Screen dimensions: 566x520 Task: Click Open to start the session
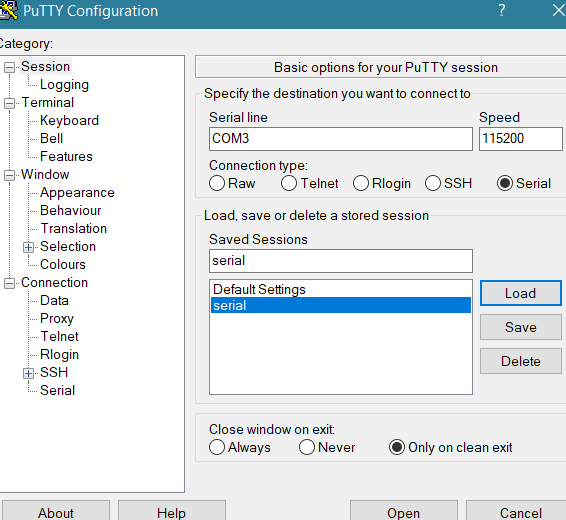tap(404, 512)
